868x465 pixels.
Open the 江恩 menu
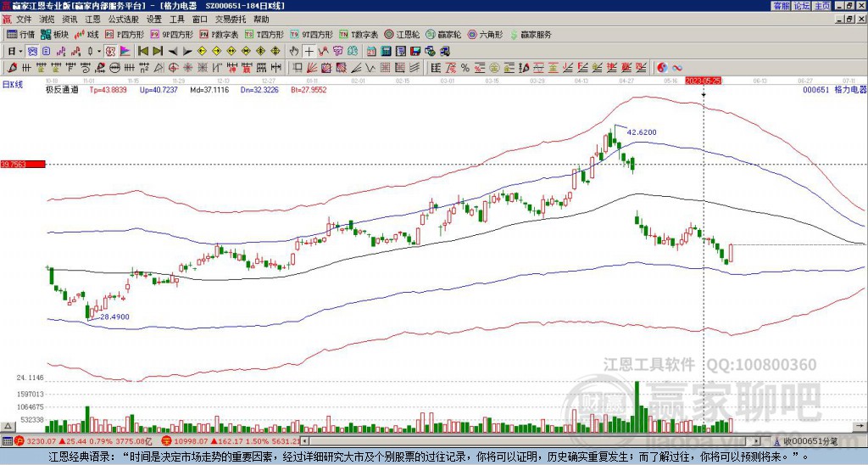pos(92,20)
